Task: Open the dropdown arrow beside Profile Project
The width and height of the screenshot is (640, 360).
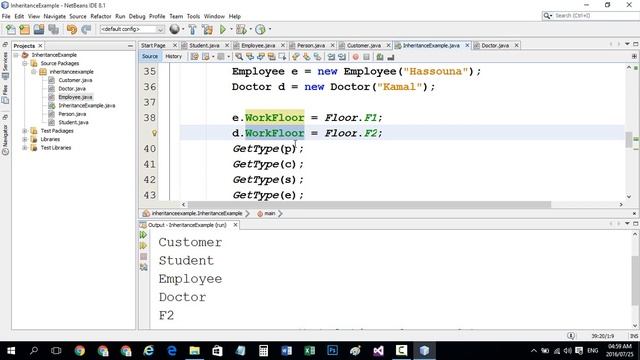Action: click(x=270, y=29)
